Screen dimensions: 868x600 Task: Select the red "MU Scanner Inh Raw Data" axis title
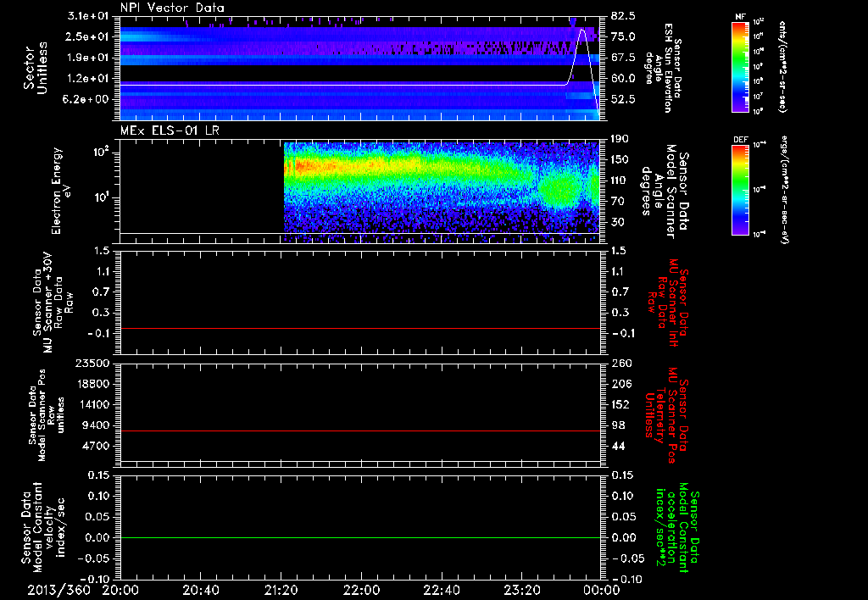pos(667,303)
